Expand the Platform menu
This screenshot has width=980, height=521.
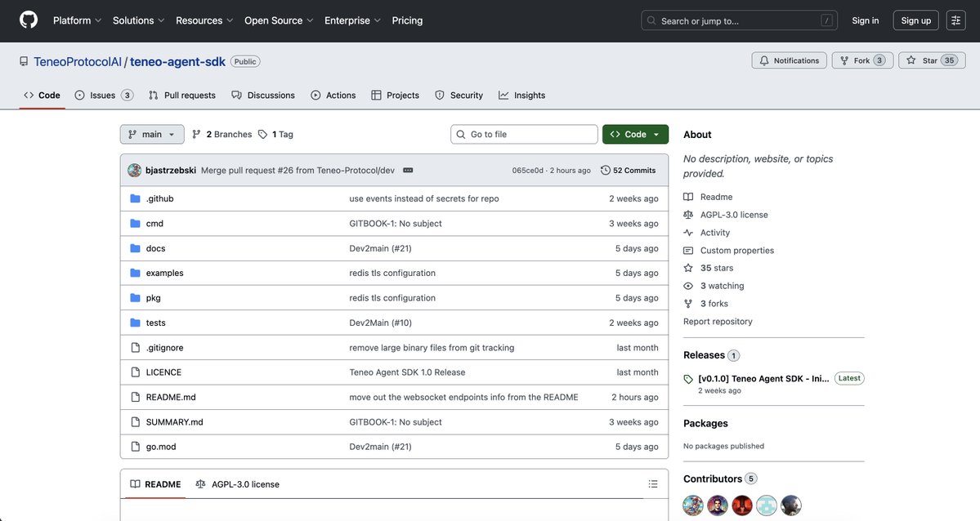pos(77,20)
